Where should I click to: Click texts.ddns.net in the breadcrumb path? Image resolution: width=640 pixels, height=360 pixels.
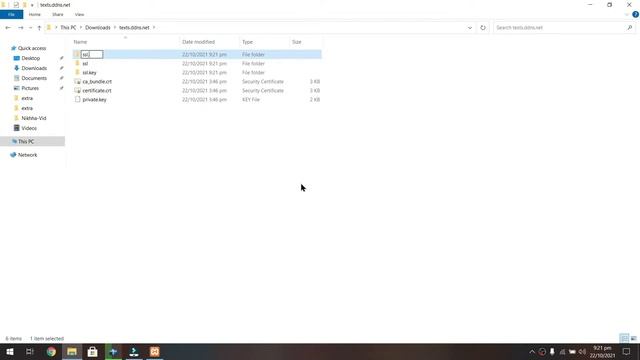pyautogui.click(x=134, y=28)
